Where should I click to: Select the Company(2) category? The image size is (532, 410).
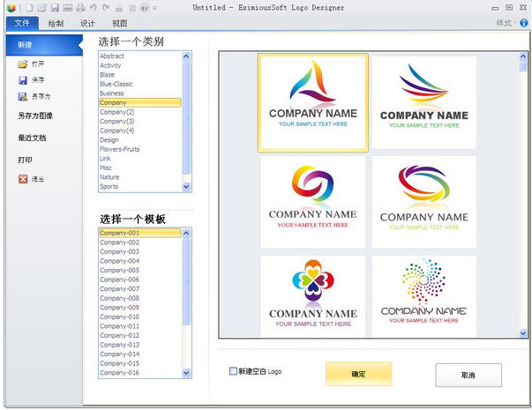click(140, 112)
